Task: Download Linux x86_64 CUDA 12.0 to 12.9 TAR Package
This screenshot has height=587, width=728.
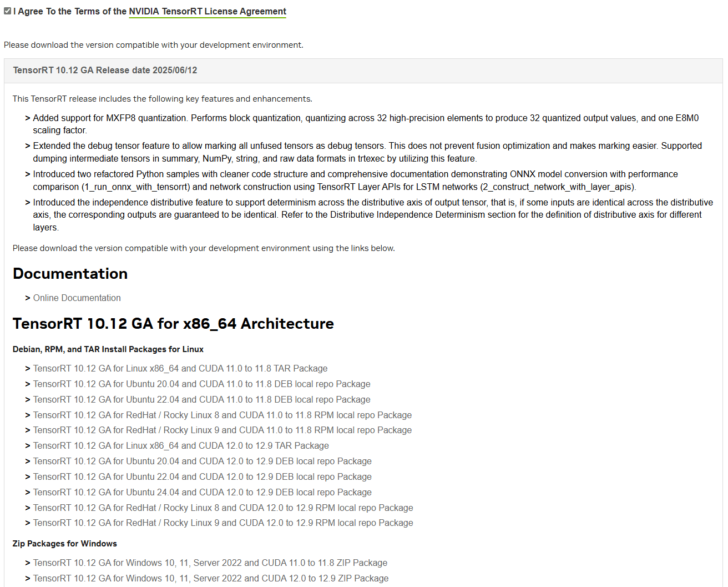Action: 181,446
